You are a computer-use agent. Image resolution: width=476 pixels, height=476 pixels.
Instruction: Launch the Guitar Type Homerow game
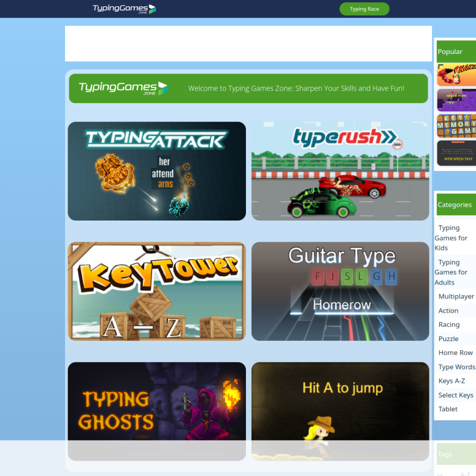coord(340,291)
